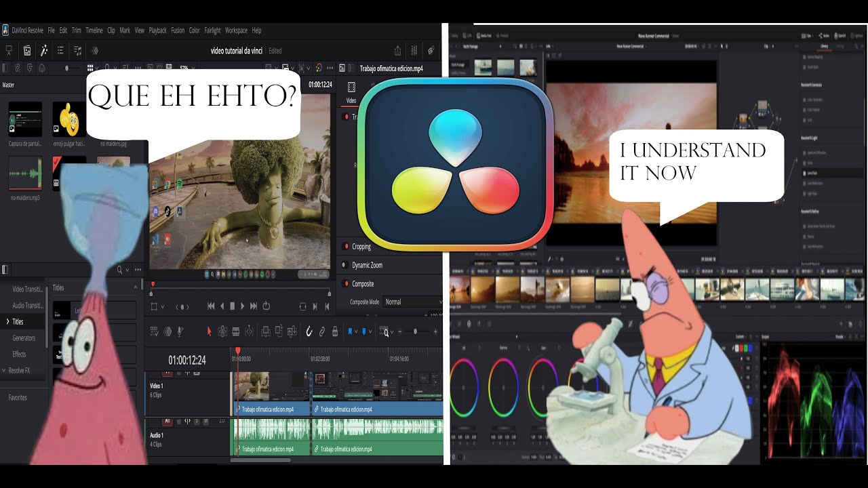Solo the Audio 1 track
Image resolution: width=868 pixels, height=488 pixels.
click(x=197, y=421)
